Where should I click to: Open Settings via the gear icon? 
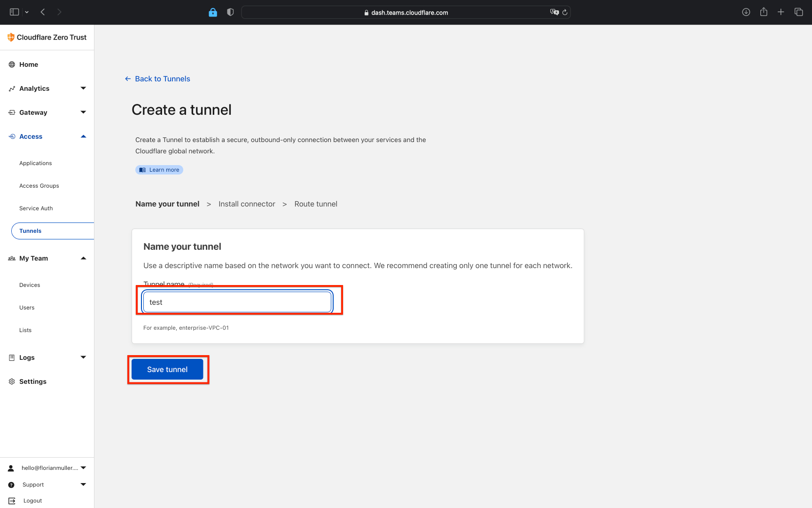coord(12,381)
